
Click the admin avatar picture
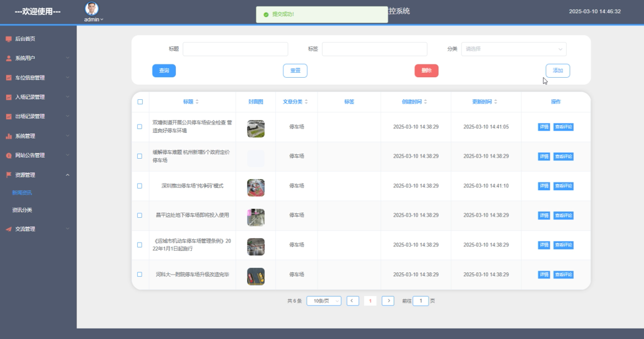(92, 9)
